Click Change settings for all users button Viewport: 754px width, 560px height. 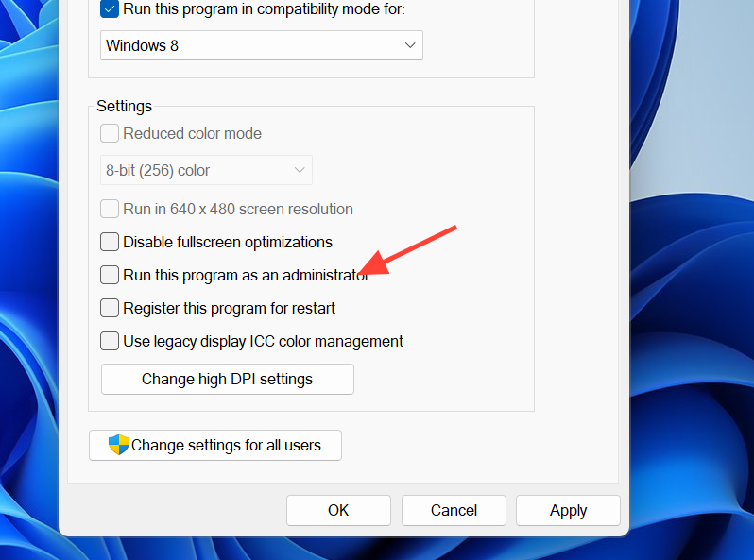coord(214,445)
